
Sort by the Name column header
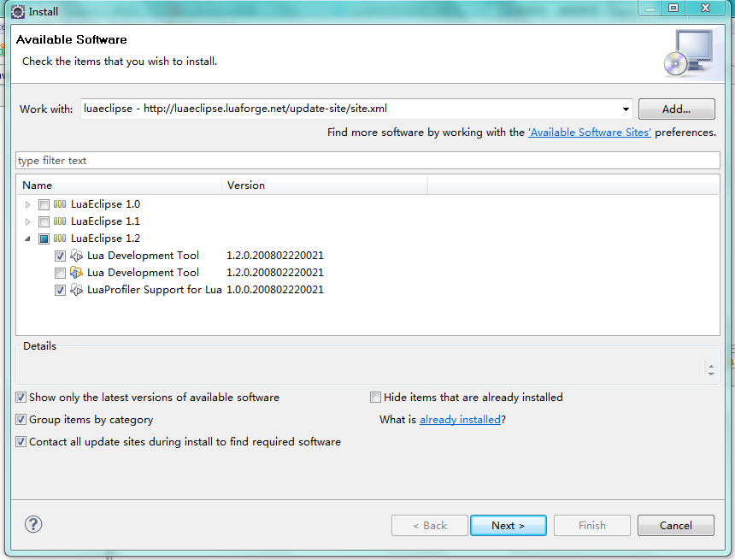119,186
